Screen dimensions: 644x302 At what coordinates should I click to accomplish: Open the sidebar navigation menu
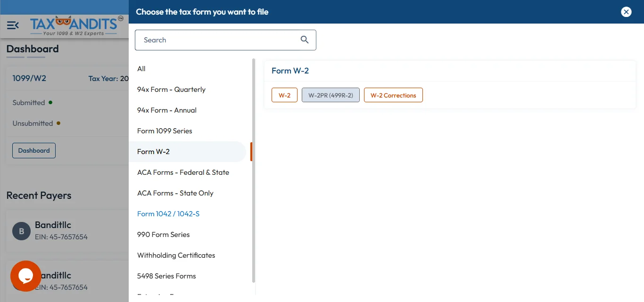point(13,25)
